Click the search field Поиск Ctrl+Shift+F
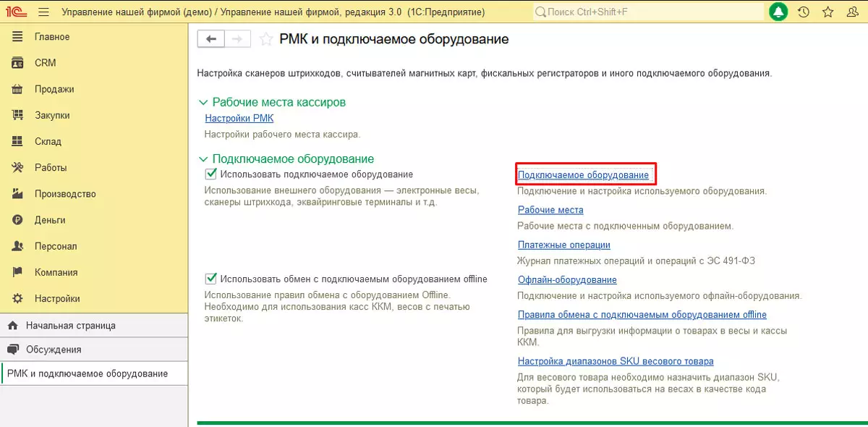The height and width of the screenshot is (427, 868). pyautogui.click(x=648, y=12)
